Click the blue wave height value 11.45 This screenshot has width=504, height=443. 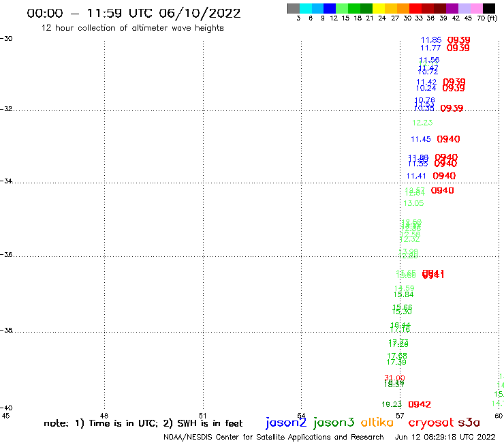421,139
